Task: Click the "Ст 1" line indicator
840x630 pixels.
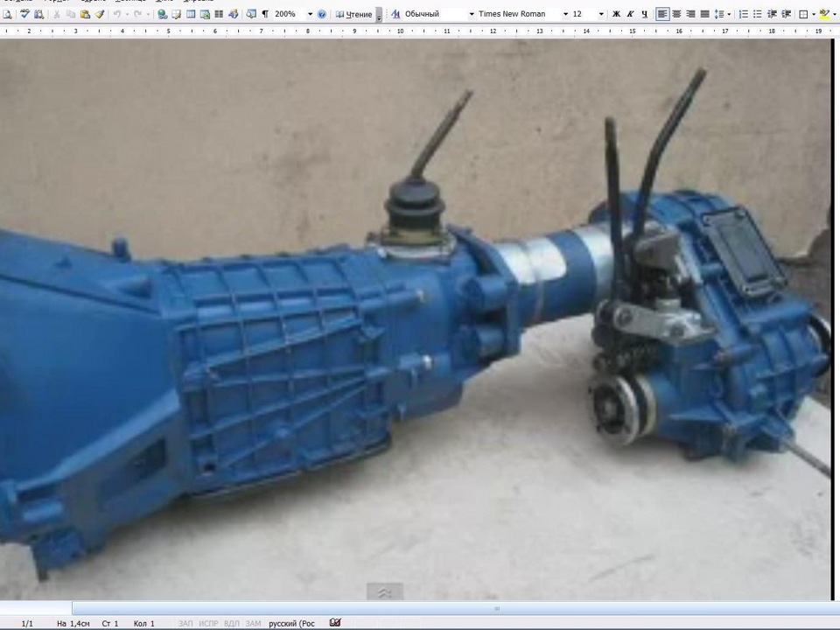Action: [x=110, y=624]
